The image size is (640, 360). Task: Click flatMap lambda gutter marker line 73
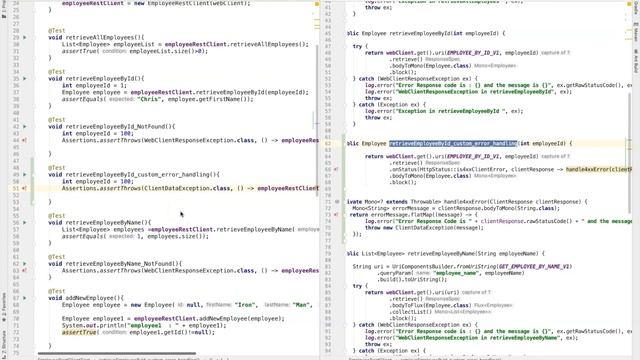point(336,215)
